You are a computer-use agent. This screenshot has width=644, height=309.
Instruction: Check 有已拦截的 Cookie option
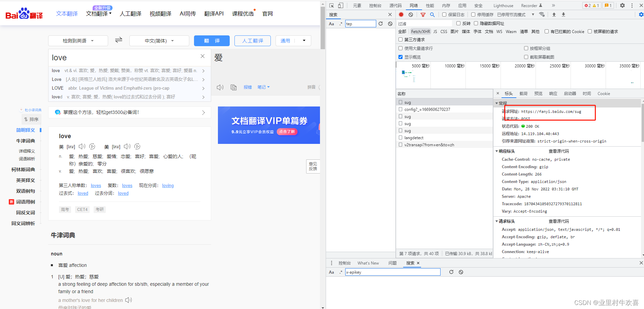[547, 31]
